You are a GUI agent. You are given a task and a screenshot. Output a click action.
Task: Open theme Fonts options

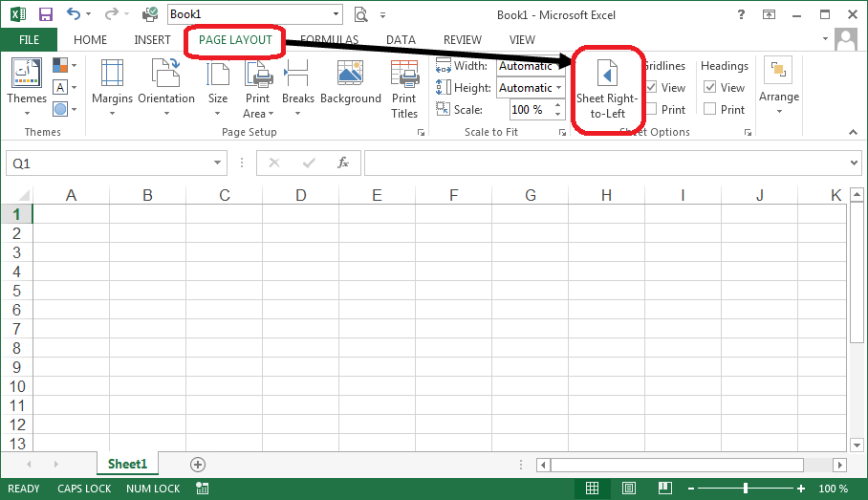click(x=65, y=87)
